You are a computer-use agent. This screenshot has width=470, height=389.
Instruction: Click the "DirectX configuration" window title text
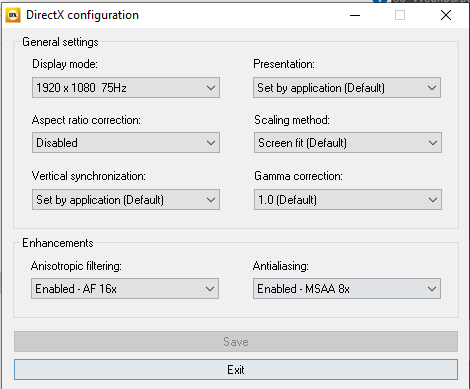coord(82,15)
